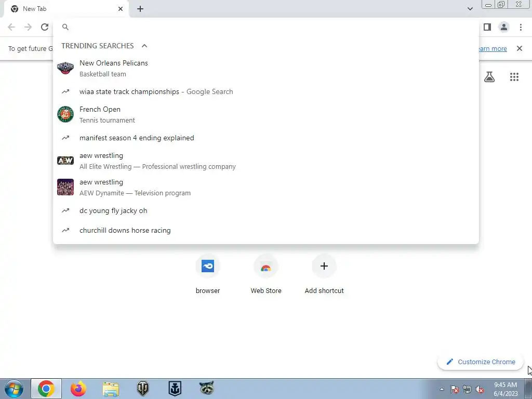Click the trending arrow icon beside manifest season 4
The height and width of the screenshot is (399, 532).
point(65,138)
